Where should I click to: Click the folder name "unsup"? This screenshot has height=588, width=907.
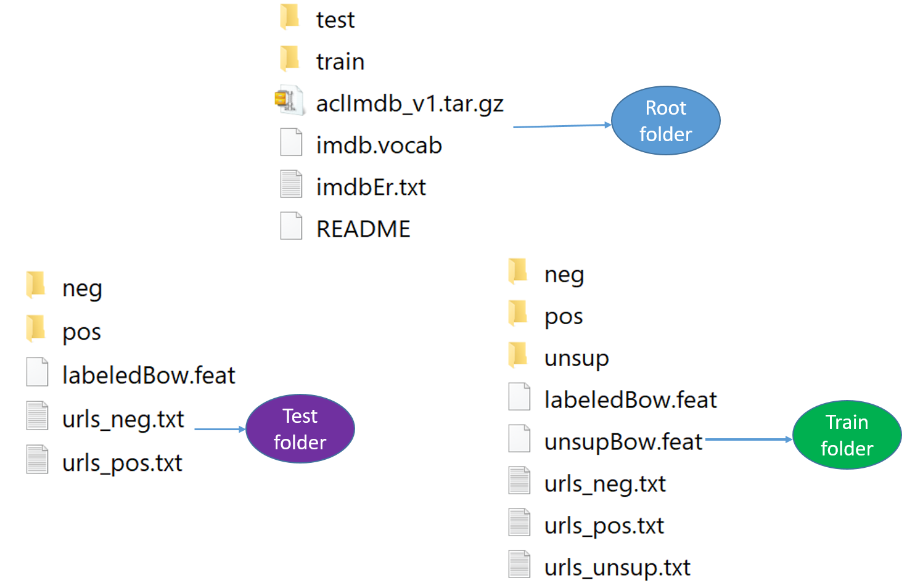click(577, 359)
